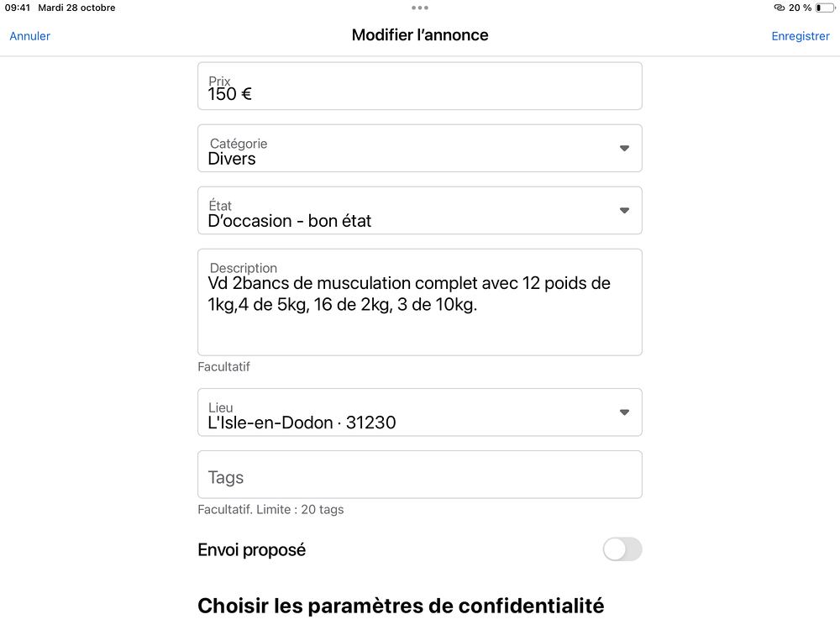Open the État condition dropdown
The image size is (840, 630).
(x=420, y=210)
